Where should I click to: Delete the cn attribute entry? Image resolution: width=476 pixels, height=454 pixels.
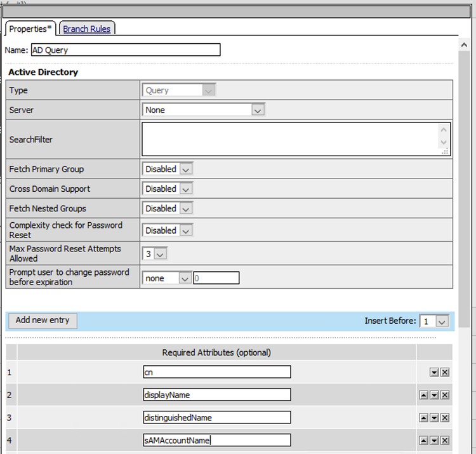pyautogui.click(x=445, y=373)
